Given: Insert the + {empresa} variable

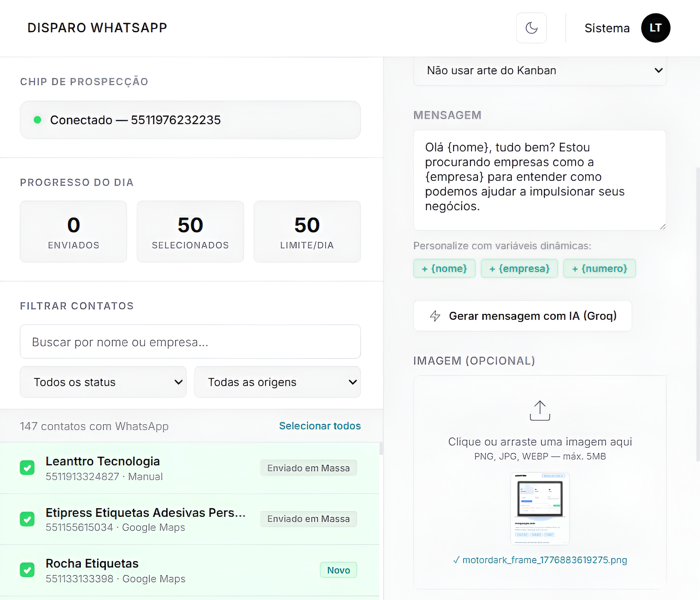Looking at the screenshot, I should [x=519, y=268].
